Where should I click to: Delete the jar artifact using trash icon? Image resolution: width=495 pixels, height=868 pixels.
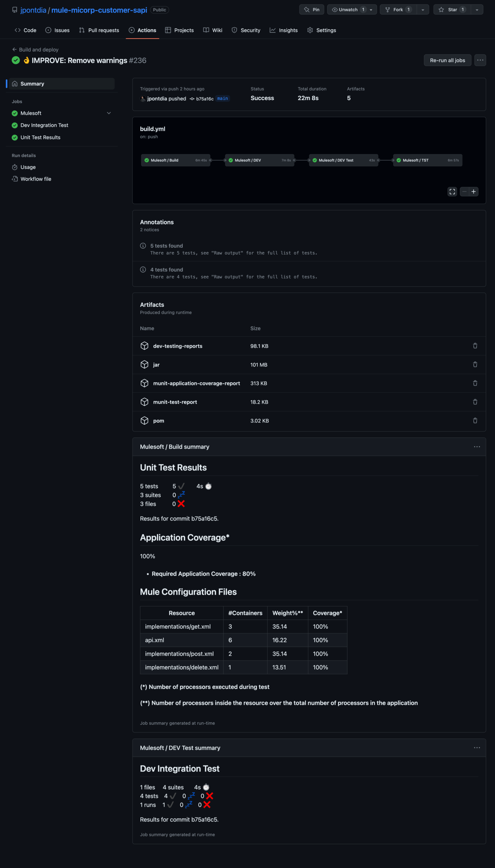[475, 364]
